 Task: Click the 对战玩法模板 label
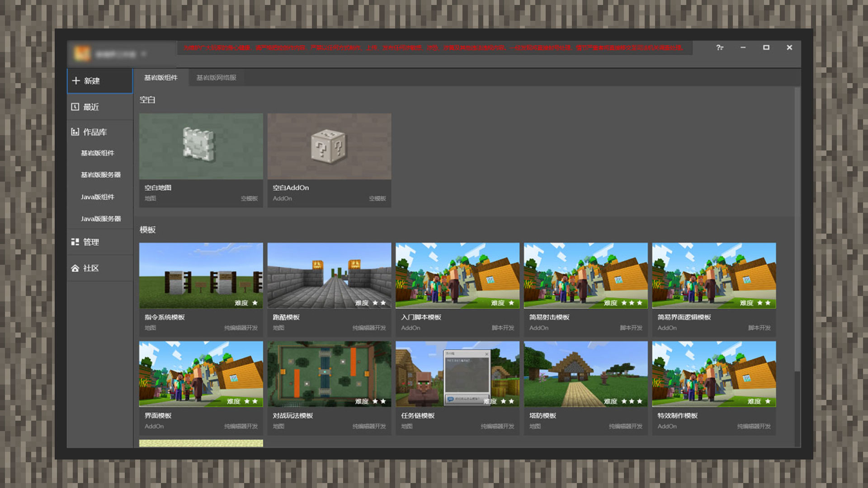293,416
